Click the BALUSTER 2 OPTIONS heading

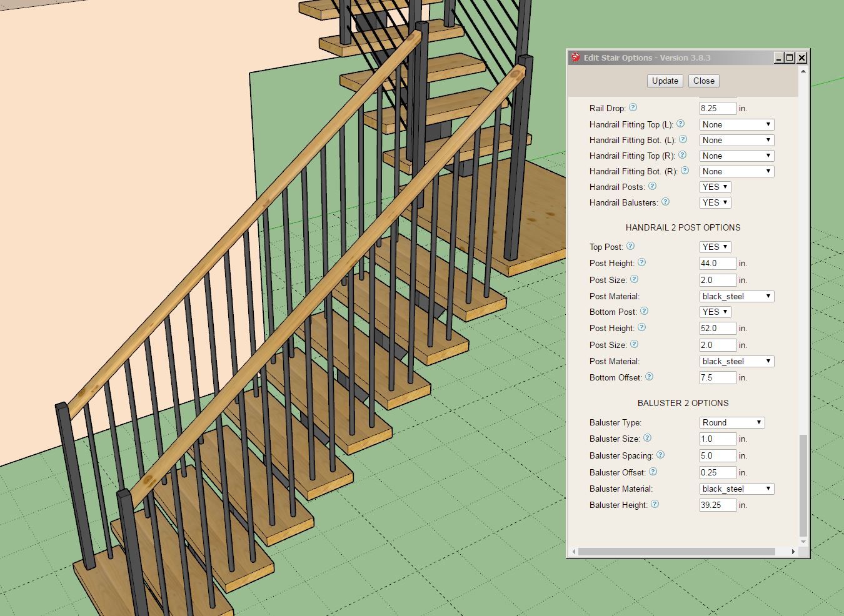[683, 403]
